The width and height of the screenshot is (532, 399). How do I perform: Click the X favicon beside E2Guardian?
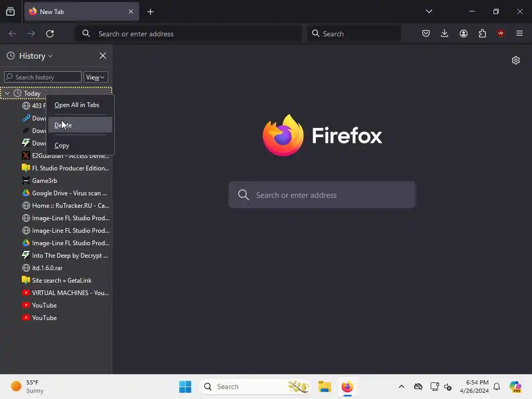click(x=26, y=156)
